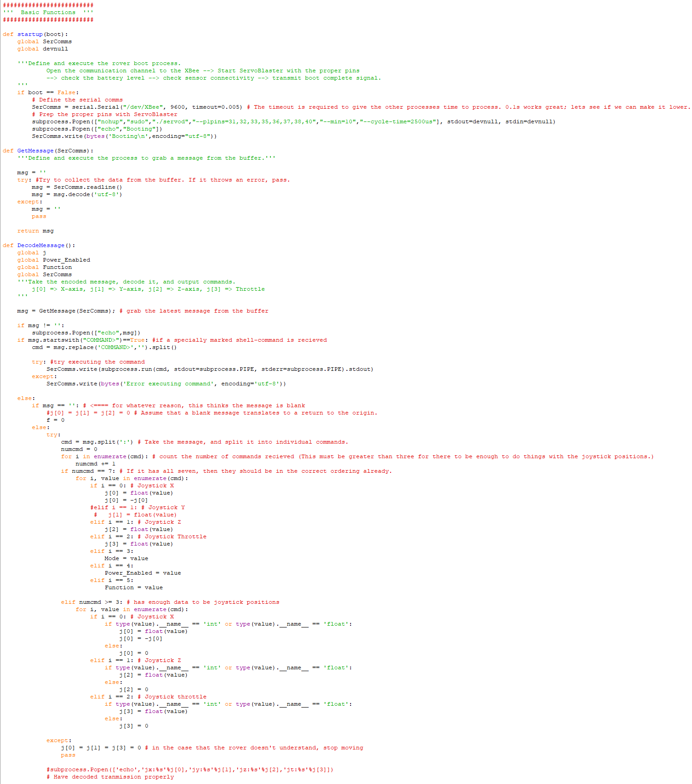Click comment "# Have decoded tranmission properly"
Viewport: 692px width, 784px height.
[110, 777]
